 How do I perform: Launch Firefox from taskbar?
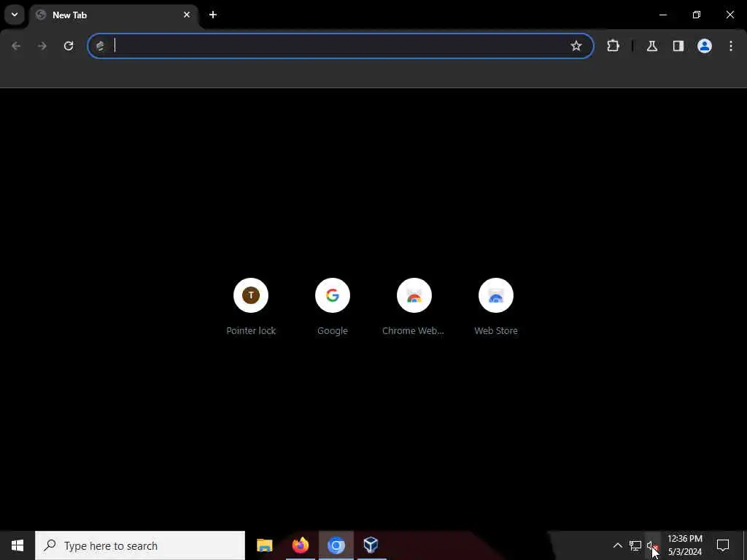click(x=301, y=545)
